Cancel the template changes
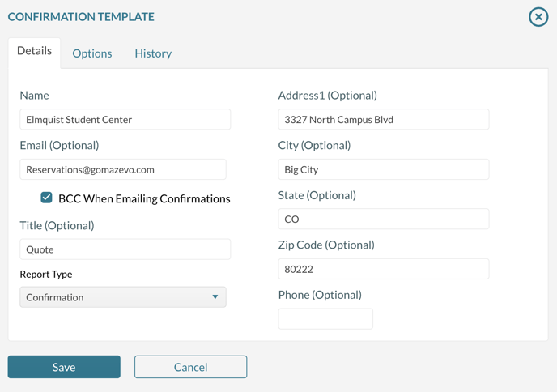 point(190,367)
